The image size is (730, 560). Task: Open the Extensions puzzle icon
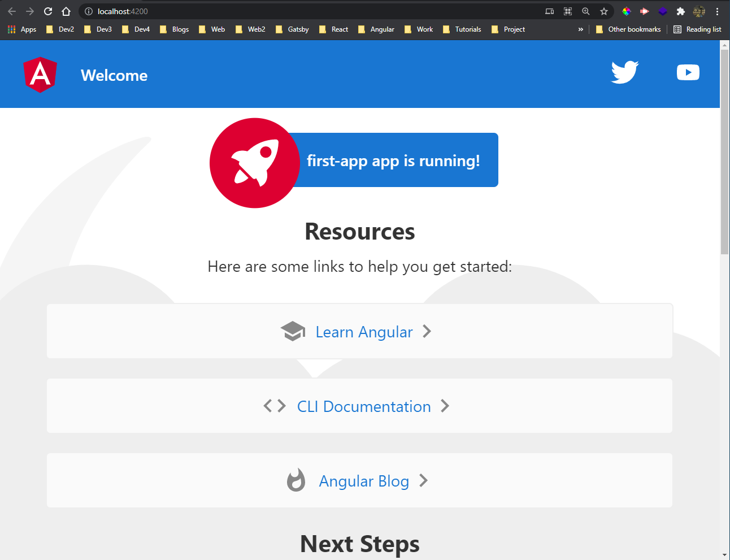[681, 11]
